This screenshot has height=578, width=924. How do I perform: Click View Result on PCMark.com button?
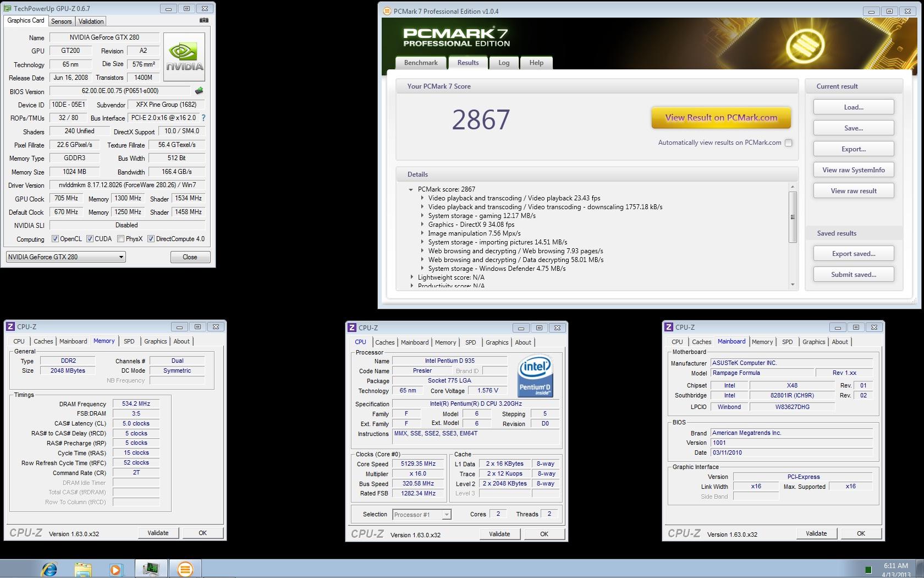click(x=721, y=118)
